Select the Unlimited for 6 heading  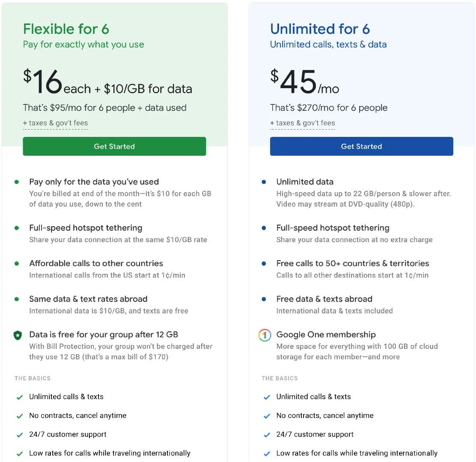(320, 29)
